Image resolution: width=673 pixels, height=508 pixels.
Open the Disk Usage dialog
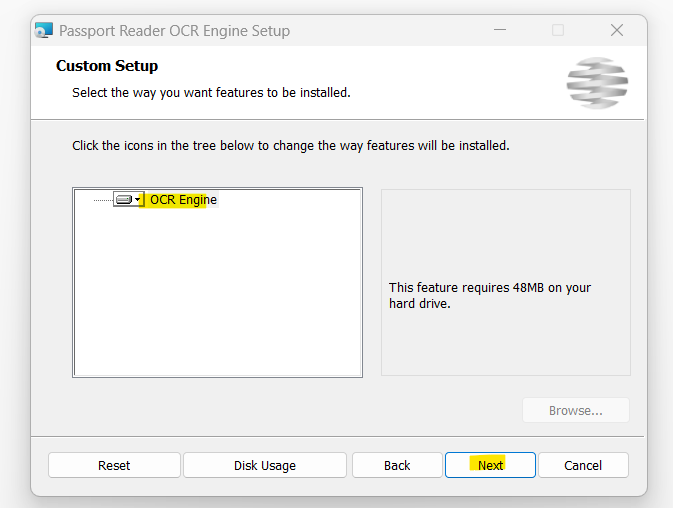click(x=265, y=465)
